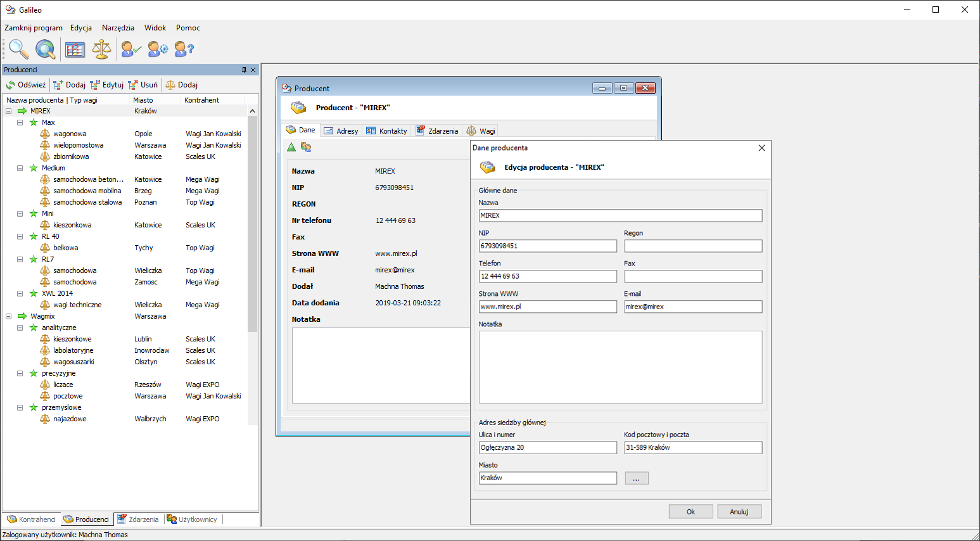
Task: Collapse the Medium group in the tree
Action: 20,168
